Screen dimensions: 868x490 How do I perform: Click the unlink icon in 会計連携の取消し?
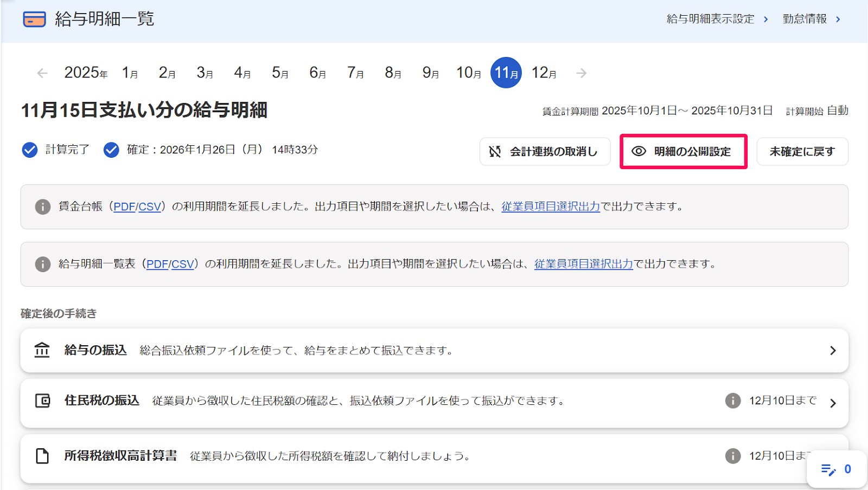pos(495,152)
